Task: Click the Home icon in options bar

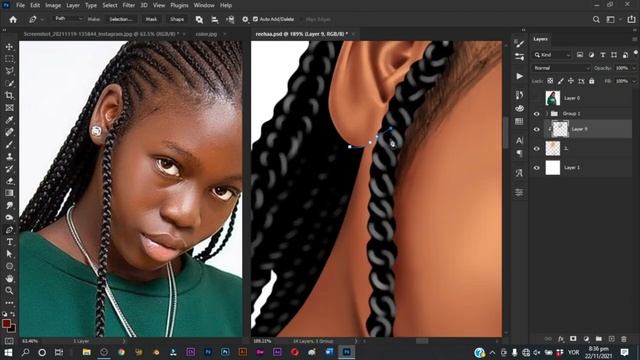Action: coord(13,19)
